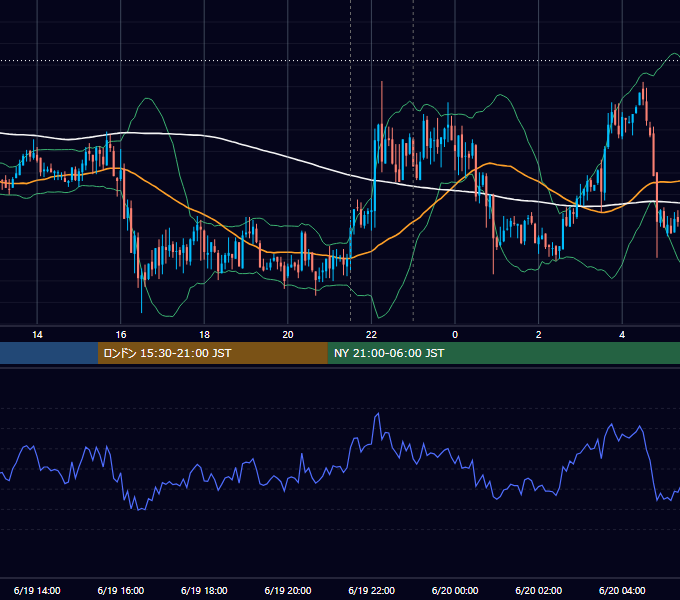Click the 18 hour label on price chart axis
This screenshot has width=680, height=600.
tap(204, 335)
